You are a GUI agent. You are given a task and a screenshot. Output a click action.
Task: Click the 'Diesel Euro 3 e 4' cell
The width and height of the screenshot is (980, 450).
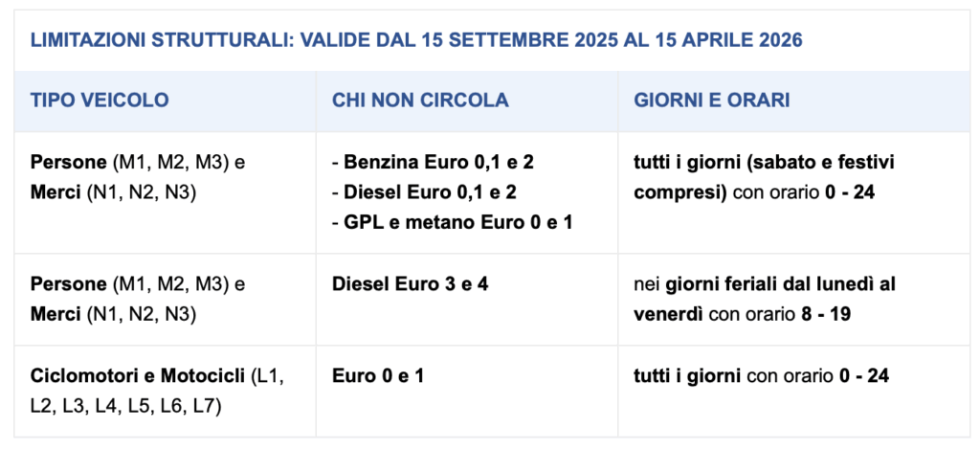pos(410,284)
